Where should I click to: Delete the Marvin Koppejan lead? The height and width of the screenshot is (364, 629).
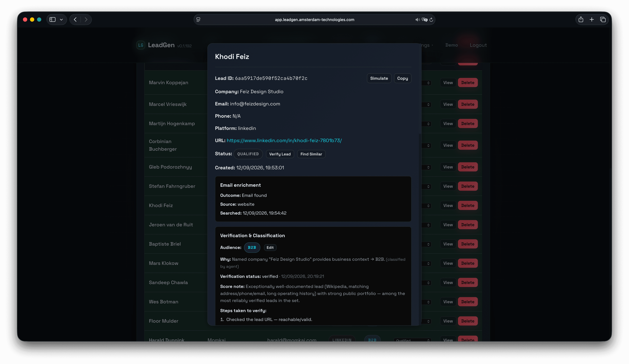[467, 82]
